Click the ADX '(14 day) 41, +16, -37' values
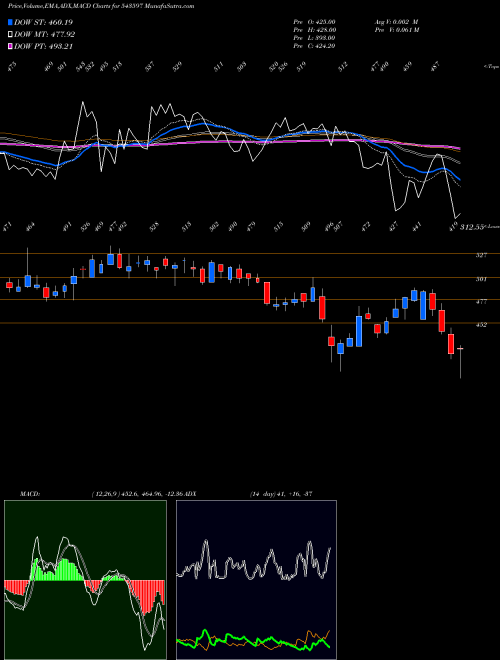 [x=281, y=494]
